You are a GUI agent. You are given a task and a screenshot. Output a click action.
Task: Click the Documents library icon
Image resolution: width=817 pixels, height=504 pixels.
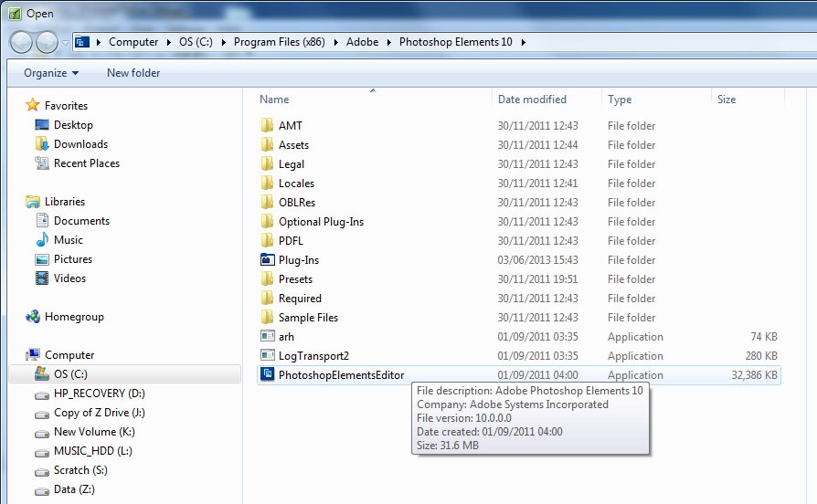tap(42, 220)
